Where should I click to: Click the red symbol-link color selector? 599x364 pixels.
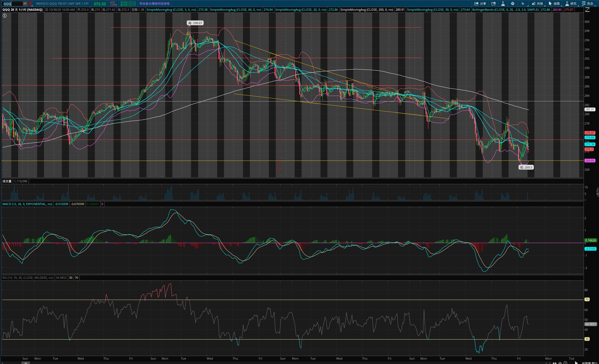31,4
